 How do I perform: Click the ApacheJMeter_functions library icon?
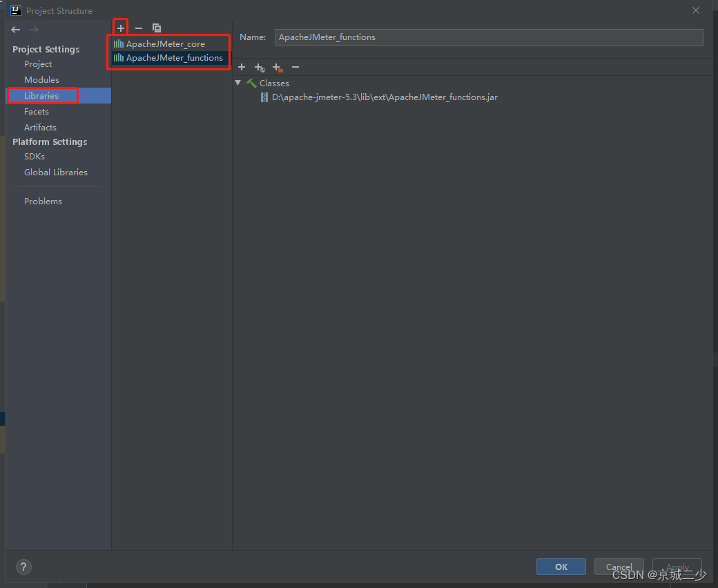tap(119, 58)
